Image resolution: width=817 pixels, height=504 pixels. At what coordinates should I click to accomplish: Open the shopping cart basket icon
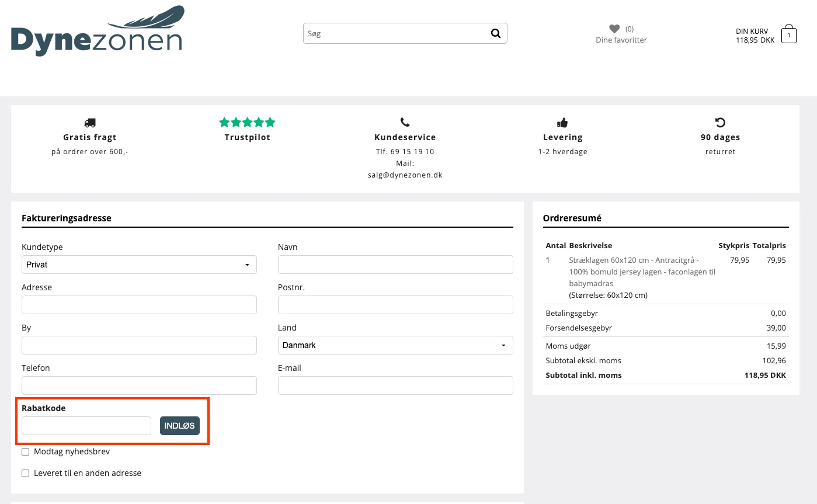(x=788, y=34)
